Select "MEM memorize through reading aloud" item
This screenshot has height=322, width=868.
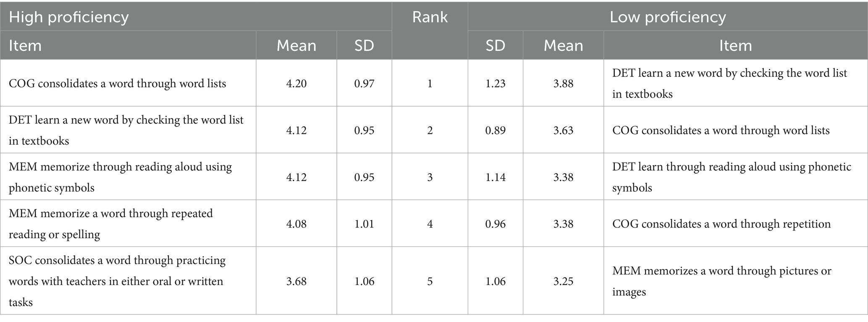click(x=120, y=177)
